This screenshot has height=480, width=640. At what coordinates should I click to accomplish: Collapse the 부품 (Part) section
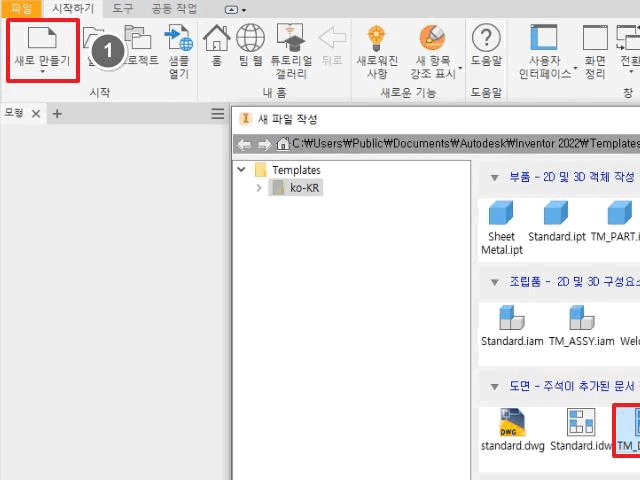[x=495, y=178]
